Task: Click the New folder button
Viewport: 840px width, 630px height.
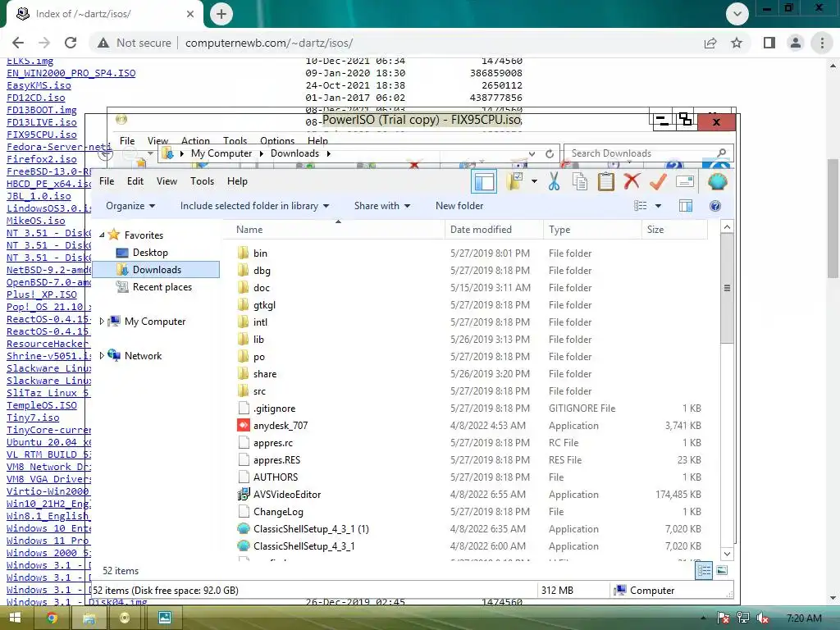Action: [x=459, y=206]
